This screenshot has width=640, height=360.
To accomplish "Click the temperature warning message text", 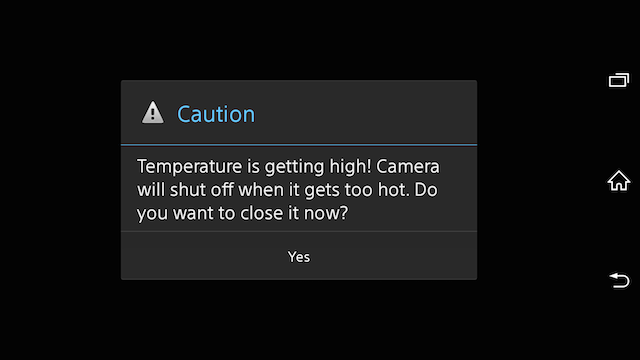I will (288, 189).
